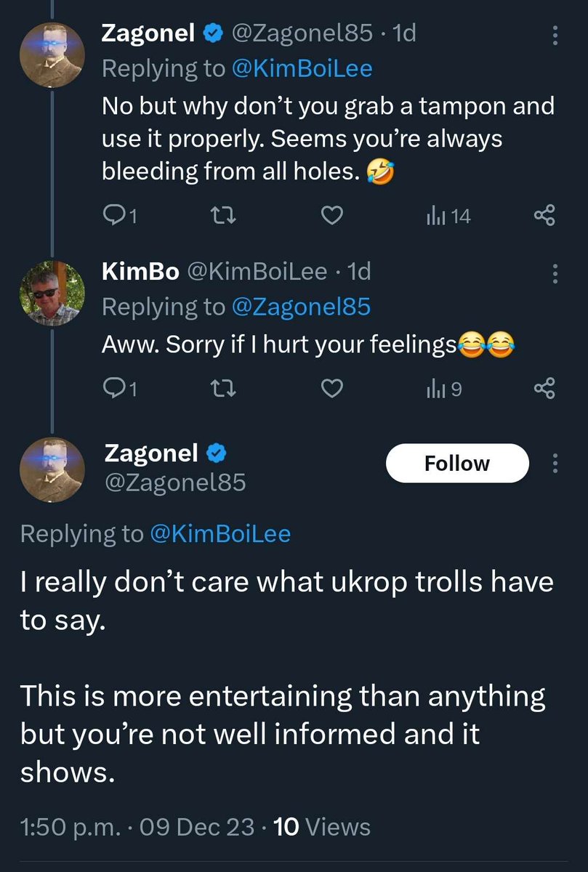Viewport: 588px width, 872px height.
Task: Like KimBo's tweet
Action: pyautogui.click(x=332, y=389)
